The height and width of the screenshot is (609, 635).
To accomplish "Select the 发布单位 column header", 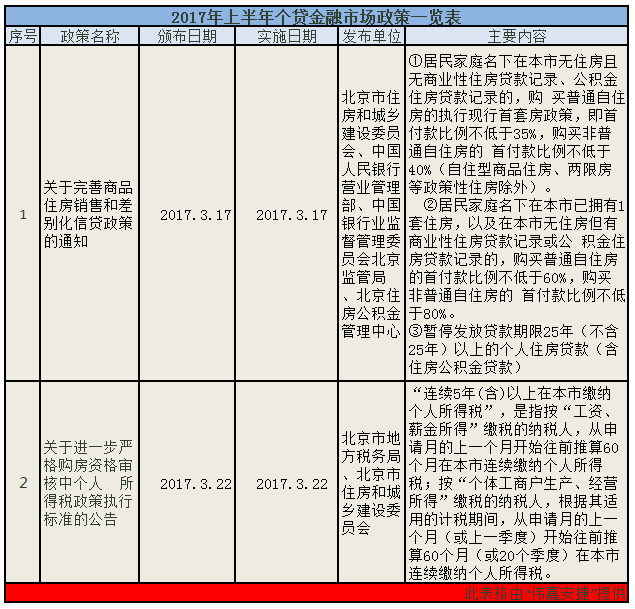I will [371, 36].
